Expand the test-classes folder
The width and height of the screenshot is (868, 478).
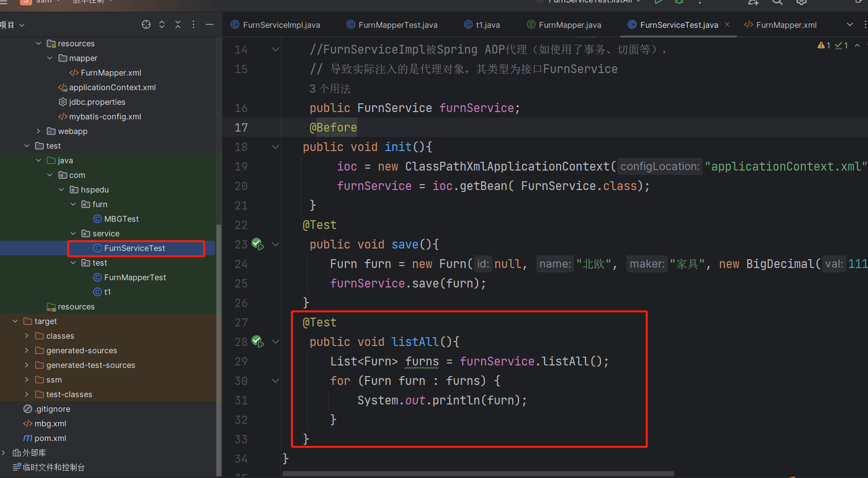click(x=27, y=394)
